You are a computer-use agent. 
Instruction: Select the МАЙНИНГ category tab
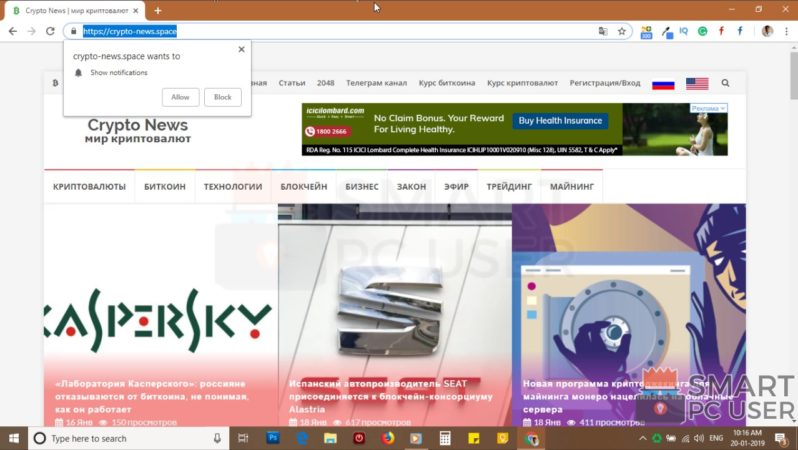point(572,187)
